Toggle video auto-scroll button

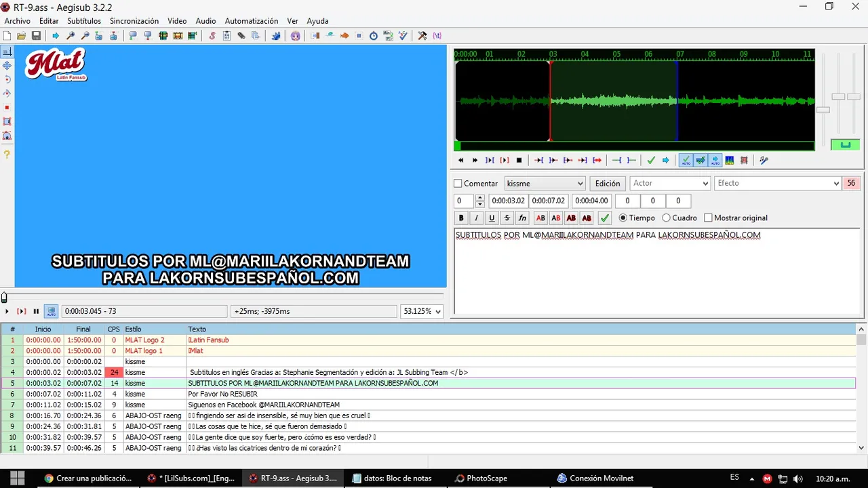[x=51, y=311]
